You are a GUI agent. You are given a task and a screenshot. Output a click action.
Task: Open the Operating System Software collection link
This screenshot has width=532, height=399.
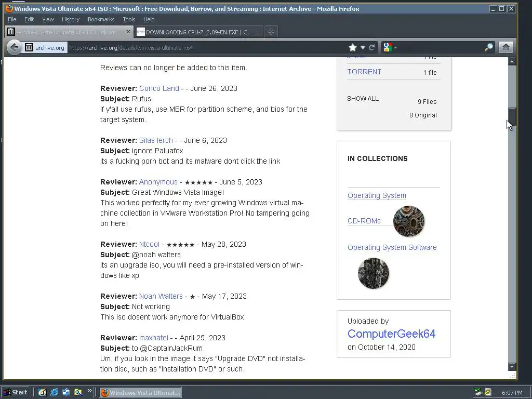pos(392,247)
